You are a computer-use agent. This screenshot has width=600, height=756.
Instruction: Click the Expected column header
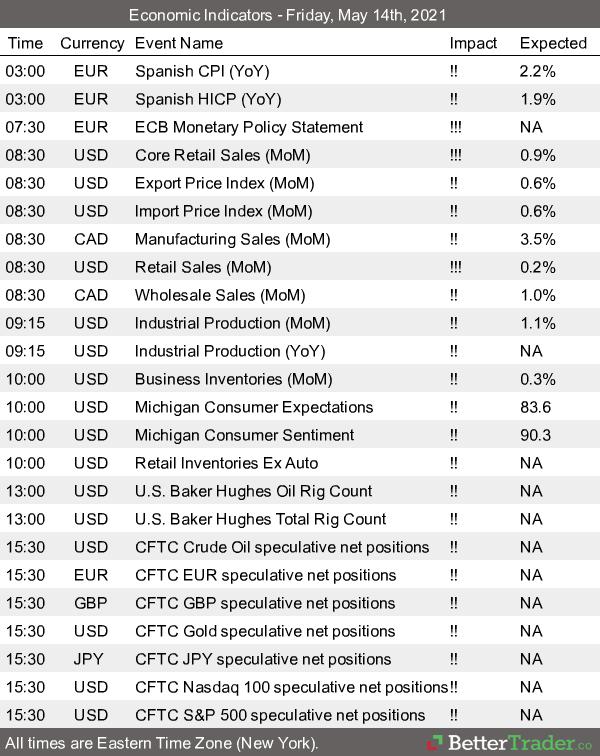pos(553,43)
